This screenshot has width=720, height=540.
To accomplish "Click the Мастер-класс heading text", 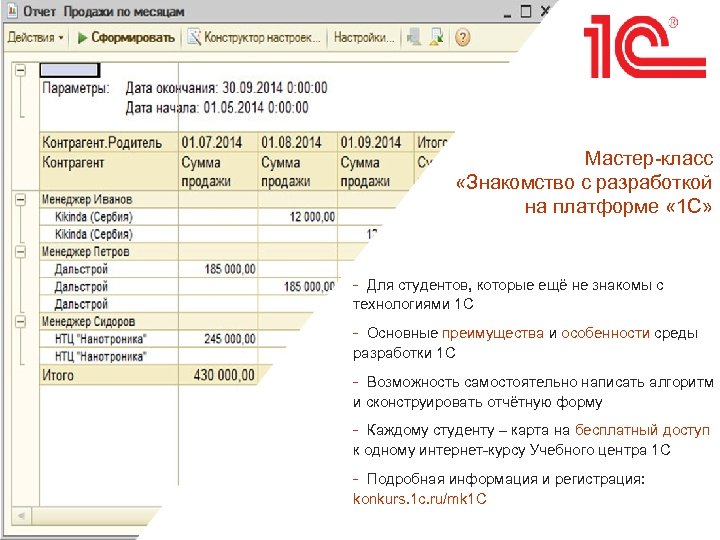I will click(x=649, y=158).
